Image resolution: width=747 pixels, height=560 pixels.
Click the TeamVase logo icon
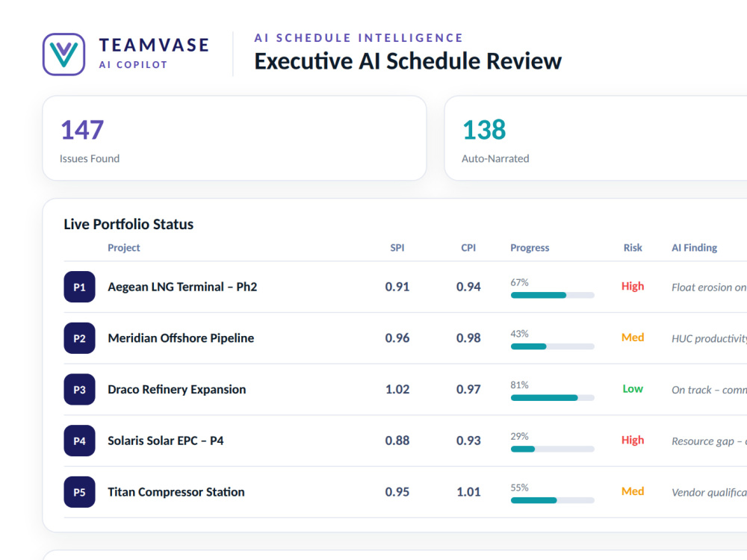click(x=63, y=55)
